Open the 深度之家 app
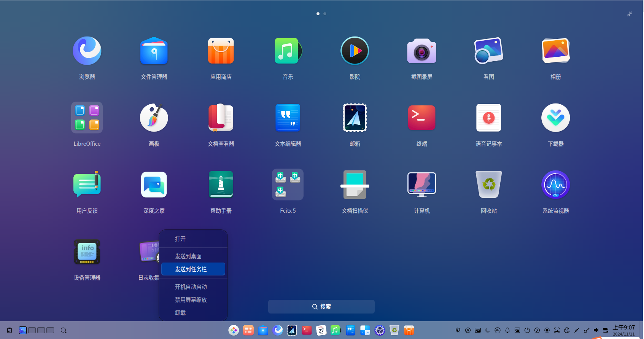The width and height of the screenshot is (644, 339). (x=154, y=185)
